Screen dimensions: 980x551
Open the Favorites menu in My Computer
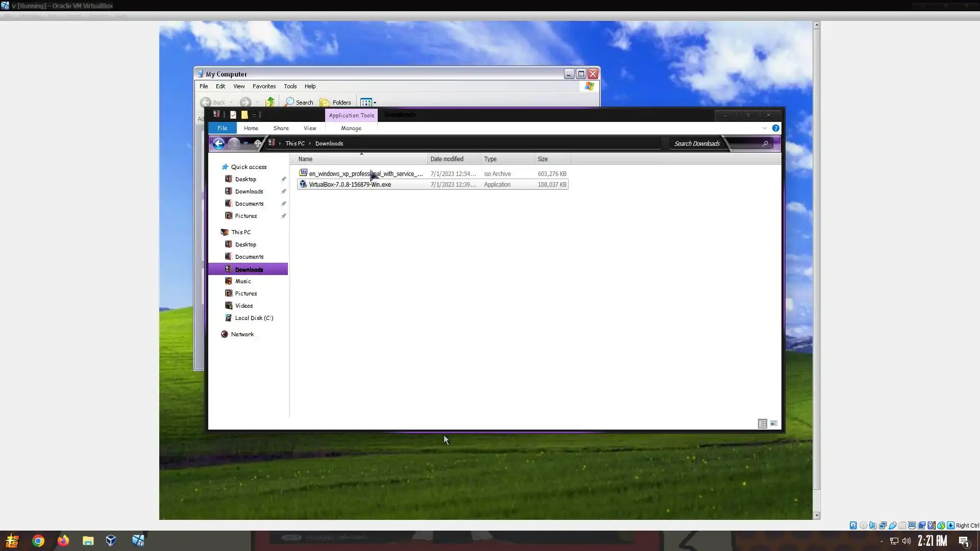(x=264, y=86)
